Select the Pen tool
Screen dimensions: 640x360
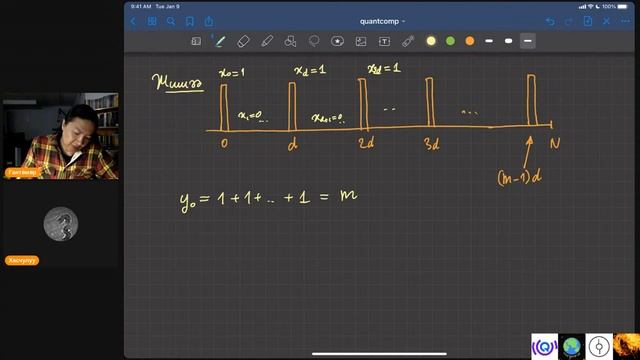tap(220, 41)
